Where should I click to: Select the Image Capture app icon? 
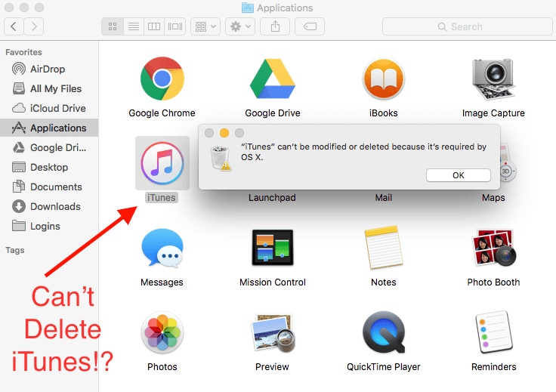pyautogui.click(x=493, y=79)
